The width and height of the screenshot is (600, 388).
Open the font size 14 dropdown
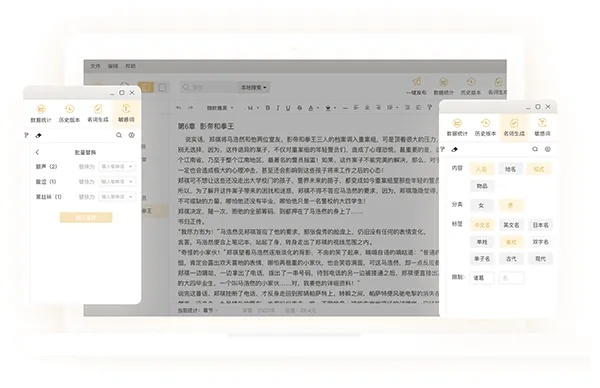[253, 108]
